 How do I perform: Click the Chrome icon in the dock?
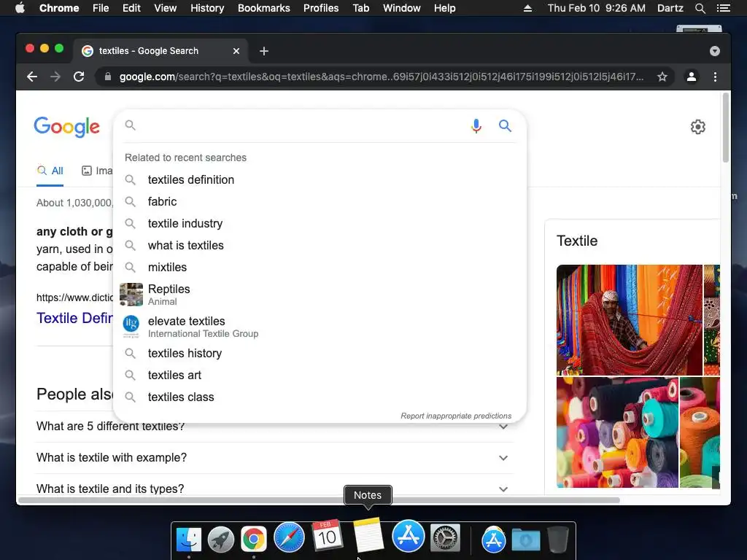(x=253, y=539)
